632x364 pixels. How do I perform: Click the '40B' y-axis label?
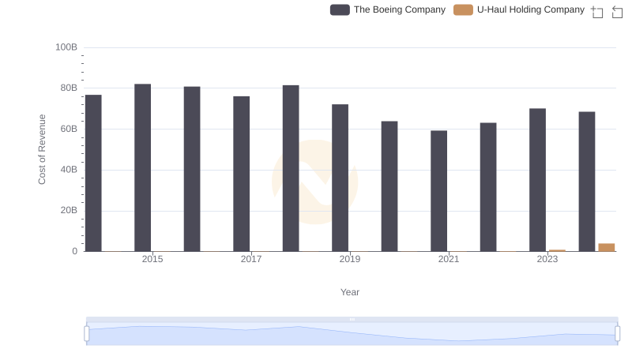[69, 170]
